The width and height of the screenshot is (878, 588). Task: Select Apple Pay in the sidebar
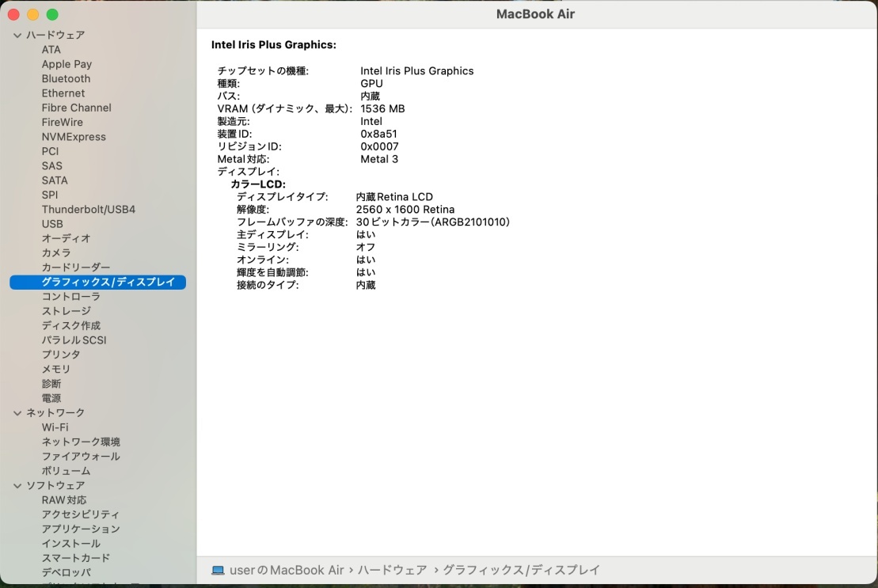click(67, 64)
